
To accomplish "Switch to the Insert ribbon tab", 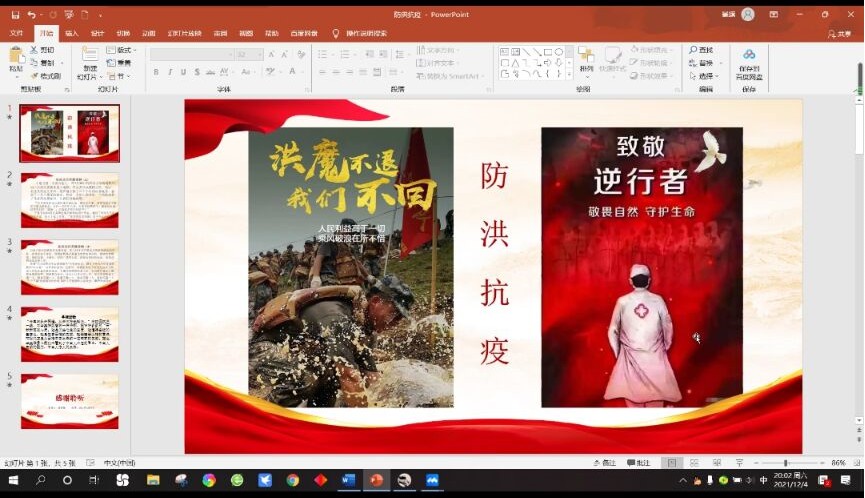I will 72,33.
